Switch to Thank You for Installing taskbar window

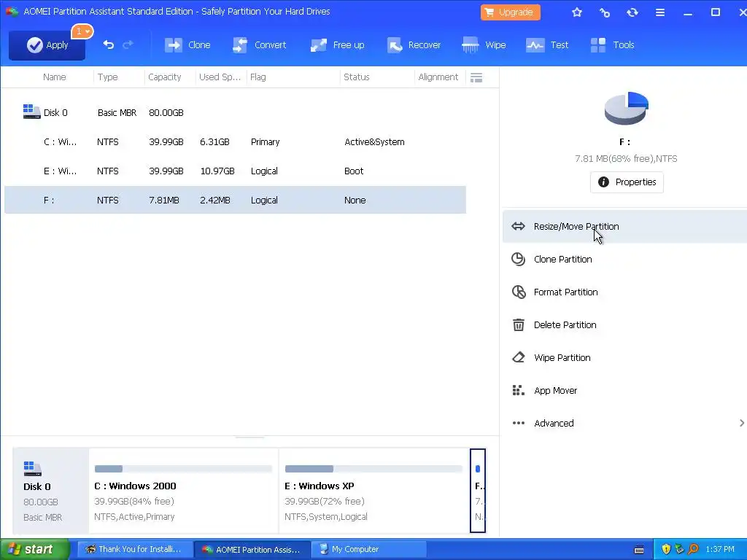(x=135, y=550)
